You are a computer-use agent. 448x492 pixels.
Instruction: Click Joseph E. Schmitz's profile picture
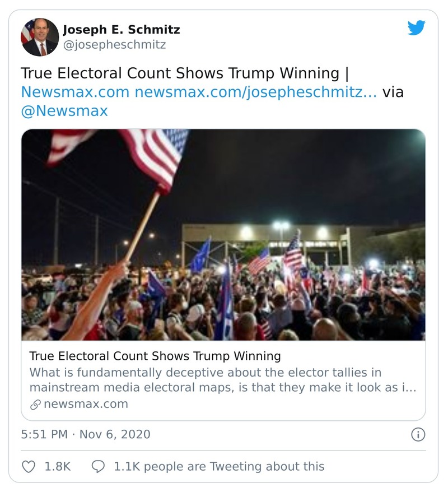[39, 36]
